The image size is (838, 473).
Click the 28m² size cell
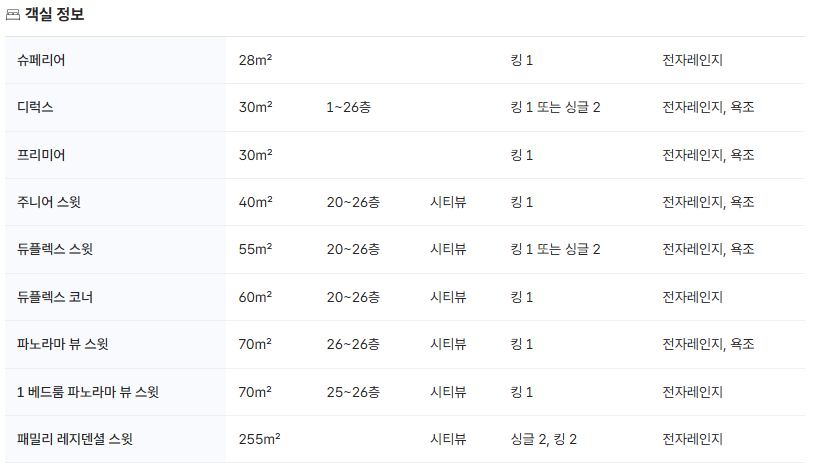[x=256, y=60]
